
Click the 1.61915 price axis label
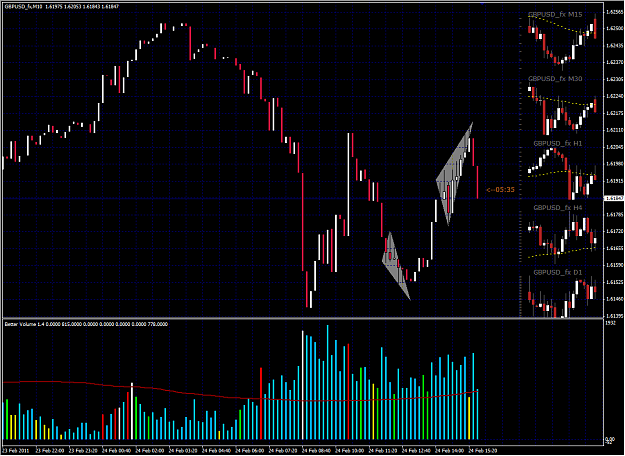614,181
